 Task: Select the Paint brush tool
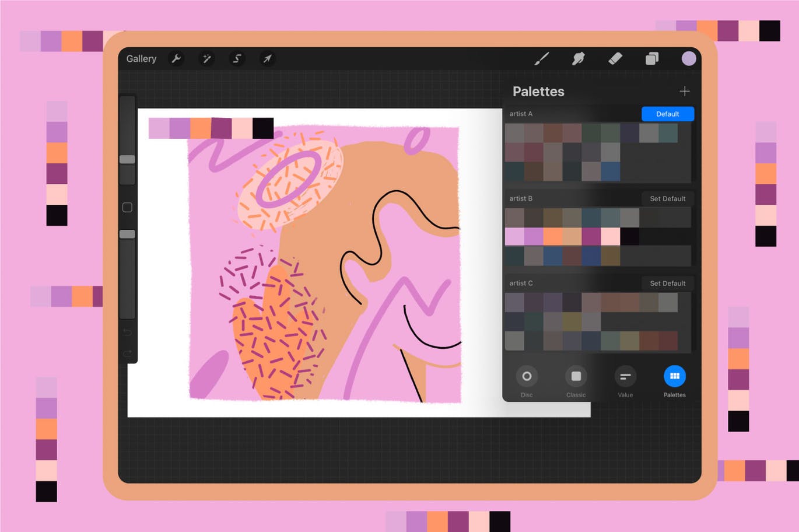click(x=542, y=58)
